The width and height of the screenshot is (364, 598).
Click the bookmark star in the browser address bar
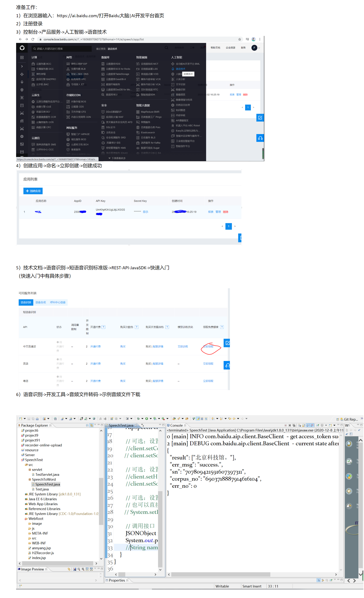point(239,39)
